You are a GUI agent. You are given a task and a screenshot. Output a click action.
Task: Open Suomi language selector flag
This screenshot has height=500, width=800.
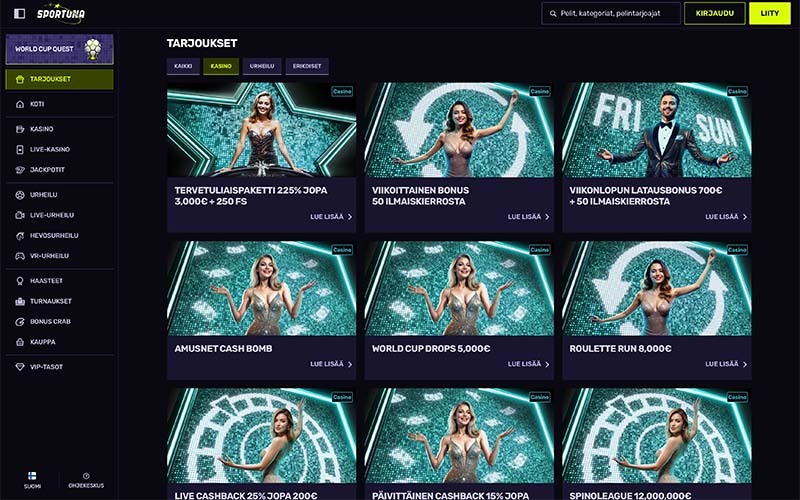(x=32, y=476)
